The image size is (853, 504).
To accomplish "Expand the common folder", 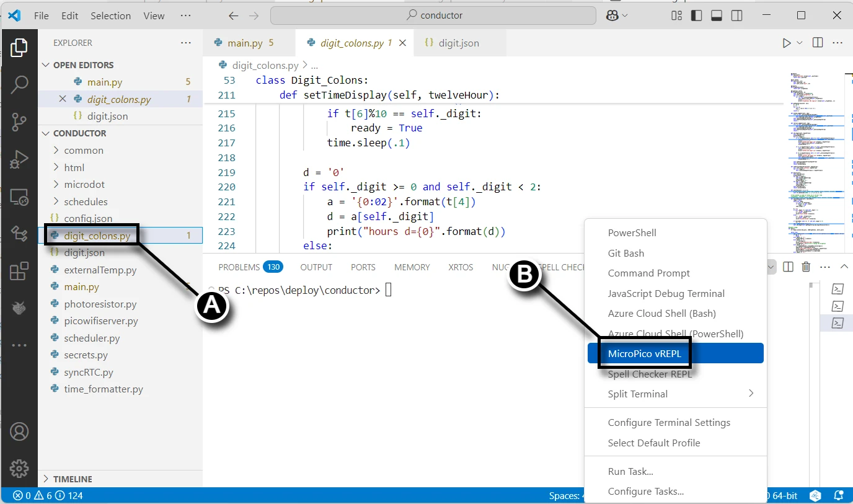I will [x=84, y=150].
